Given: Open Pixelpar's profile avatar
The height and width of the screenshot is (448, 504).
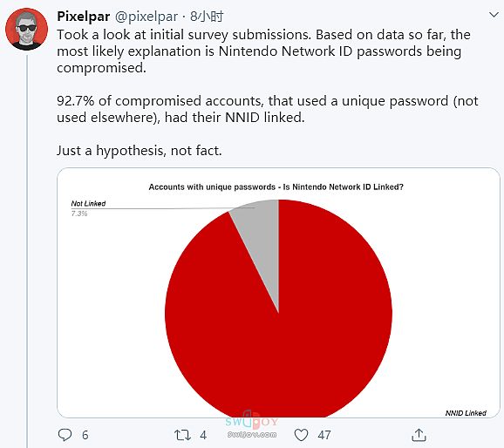Looking at the screenshot, I should pos(27,30).
